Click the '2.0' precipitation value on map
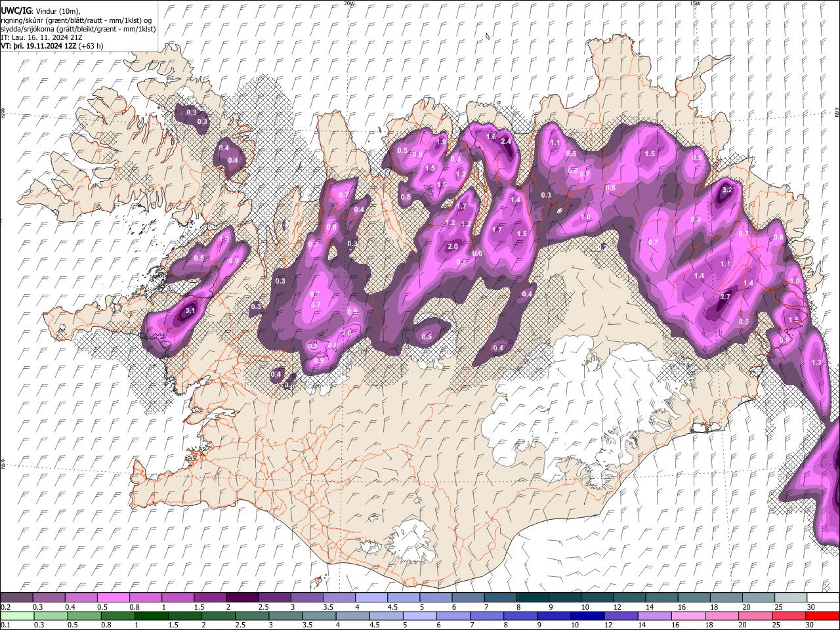Image resolution: width=840 pixels, height=630 pixels. coord(453,247)
